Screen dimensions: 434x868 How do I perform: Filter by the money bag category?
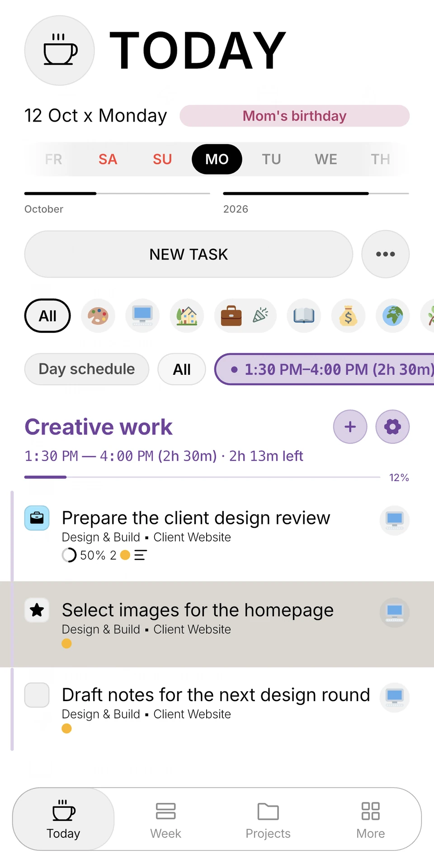click(348, 316)
